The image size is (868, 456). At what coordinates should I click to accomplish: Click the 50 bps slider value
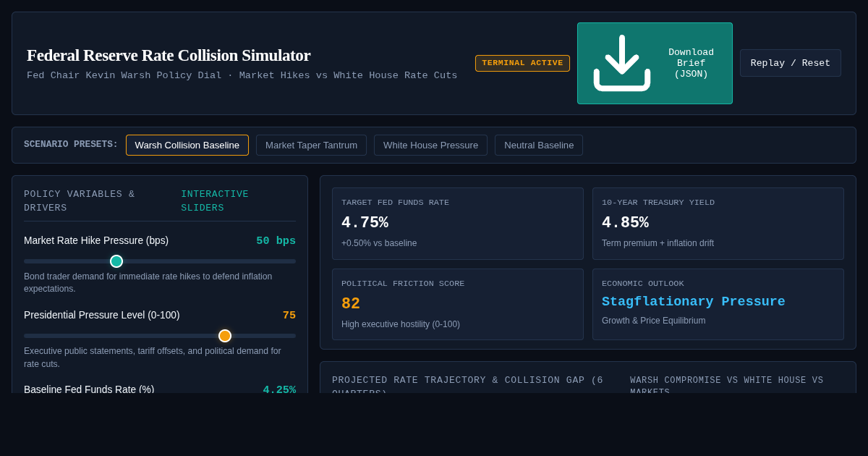276,241
